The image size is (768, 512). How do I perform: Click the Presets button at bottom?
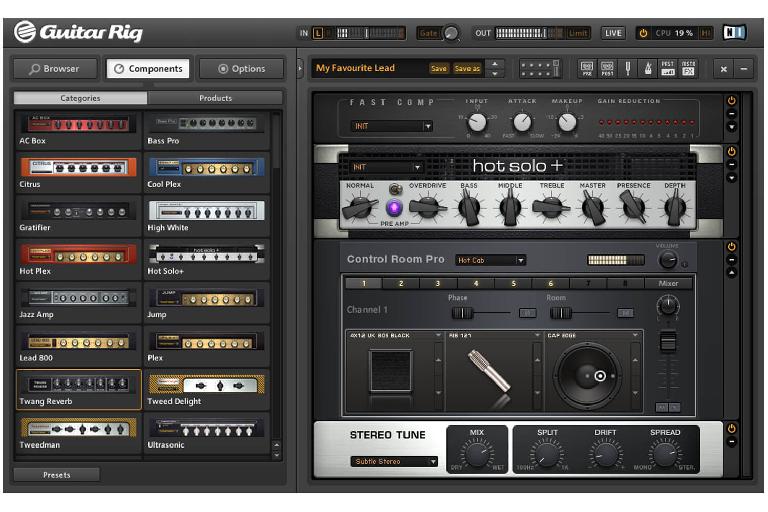(56, 475)
